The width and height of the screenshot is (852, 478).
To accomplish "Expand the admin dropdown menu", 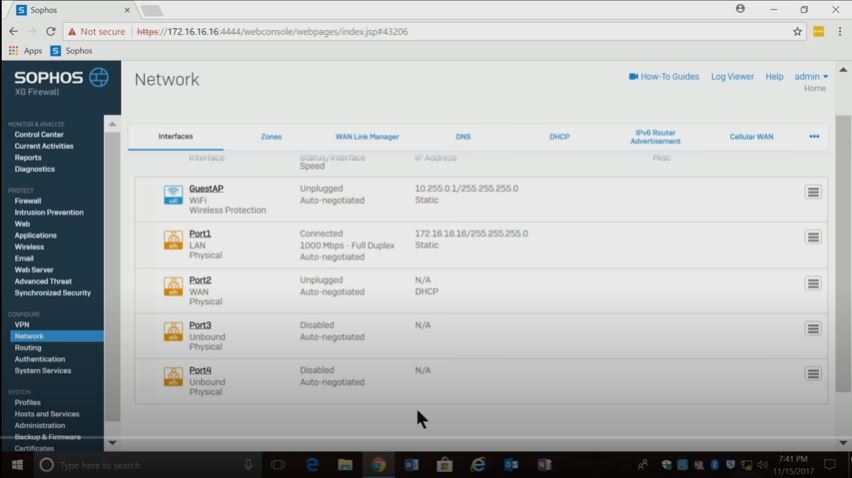I will [811, 77].
